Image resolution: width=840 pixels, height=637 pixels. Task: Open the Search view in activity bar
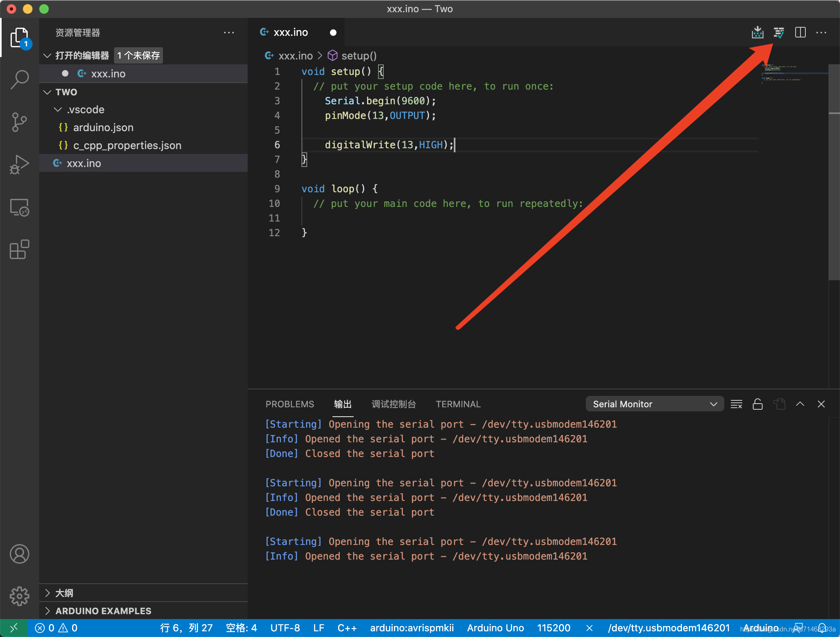point(19,79)
